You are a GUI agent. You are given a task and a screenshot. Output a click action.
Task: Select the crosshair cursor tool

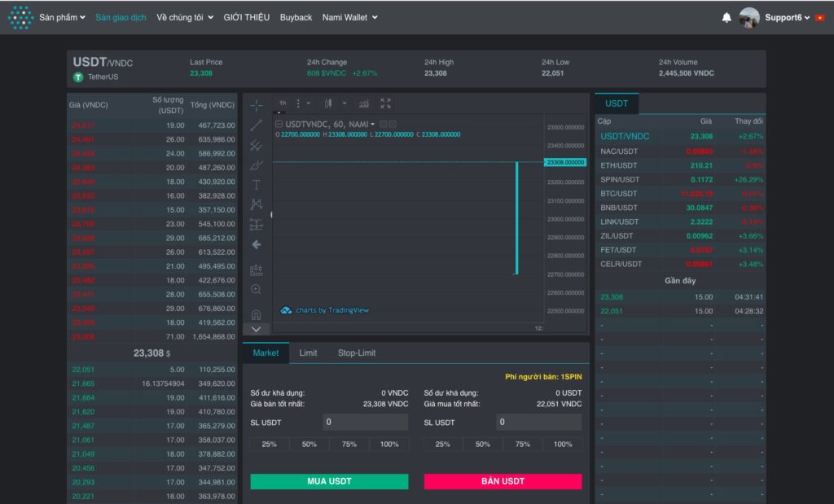pyautogui.click(x=257, y=105)
